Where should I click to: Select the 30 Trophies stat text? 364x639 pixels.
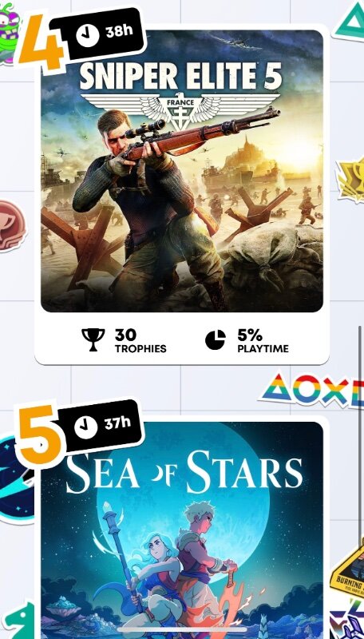[140, 341]
